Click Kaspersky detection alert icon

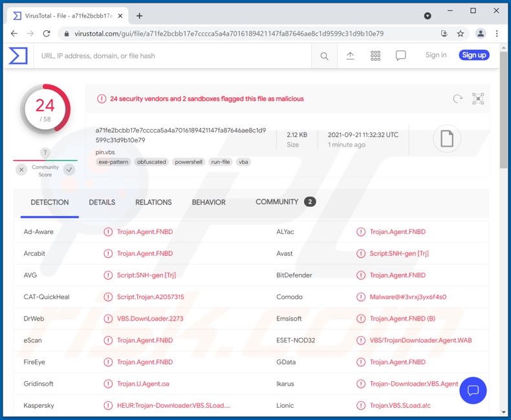[x=108, y=406]
